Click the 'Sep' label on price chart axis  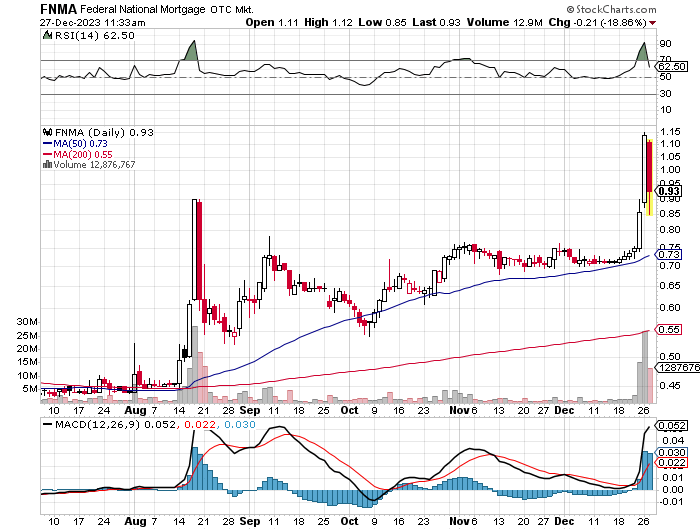[250, 410]
